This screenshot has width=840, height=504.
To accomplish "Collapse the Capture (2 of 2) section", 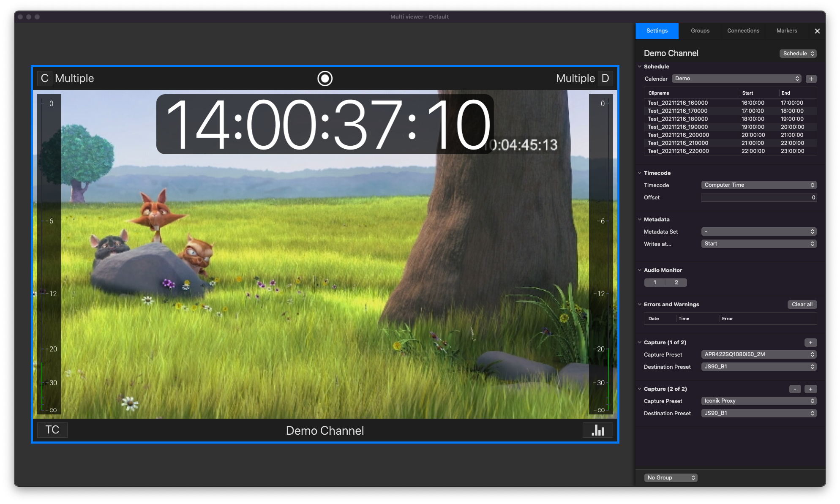I will click(x=640, y=389).
